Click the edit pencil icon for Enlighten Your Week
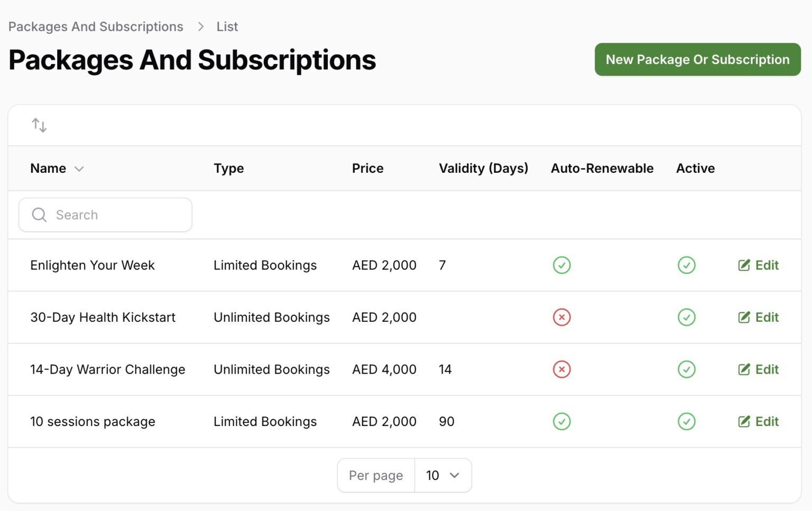Viewport: 812px width, 511px height. (x=744, y=265)
